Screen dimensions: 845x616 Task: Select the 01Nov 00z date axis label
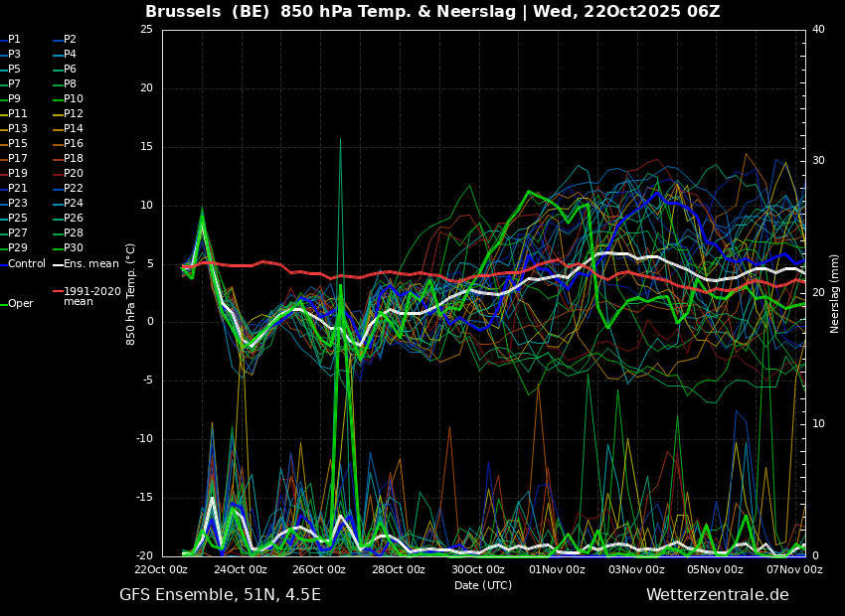[x=557, y=569]
